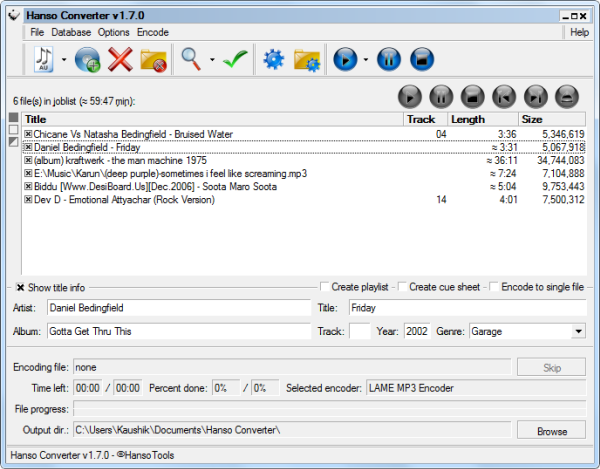Open encoder configuration folder gear icon

(307, 60)
